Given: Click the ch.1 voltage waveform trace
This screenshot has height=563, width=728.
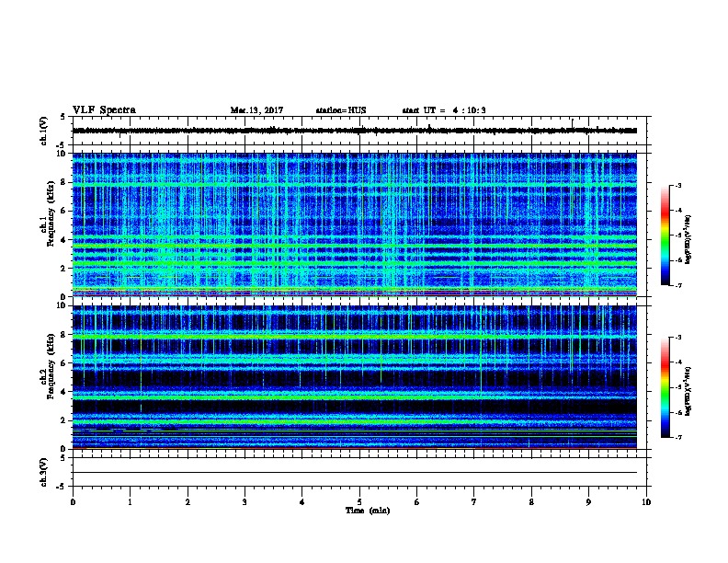Looking at the screenshot, I should [x=355, y=131].
